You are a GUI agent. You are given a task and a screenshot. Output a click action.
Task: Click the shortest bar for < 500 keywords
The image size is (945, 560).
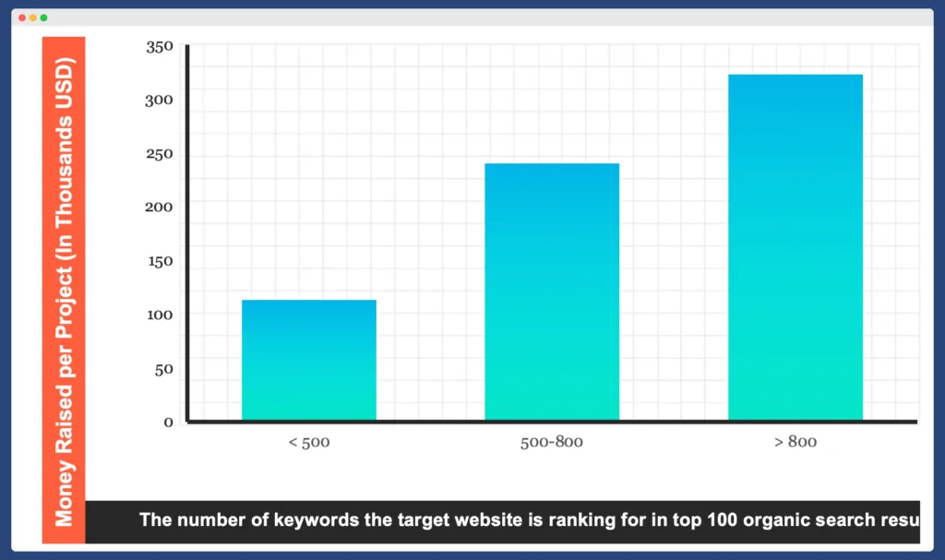coord(308,360)
